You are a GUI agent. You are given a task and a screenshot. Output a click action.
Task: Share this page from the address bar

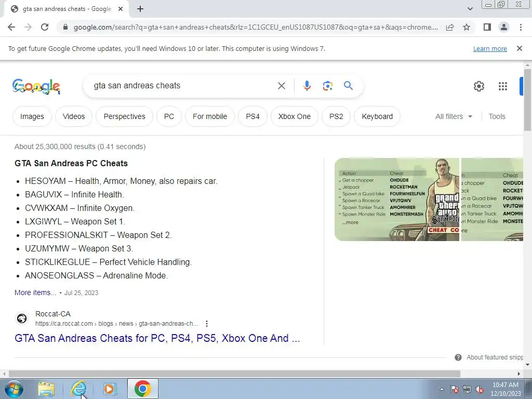click(450, 27)
